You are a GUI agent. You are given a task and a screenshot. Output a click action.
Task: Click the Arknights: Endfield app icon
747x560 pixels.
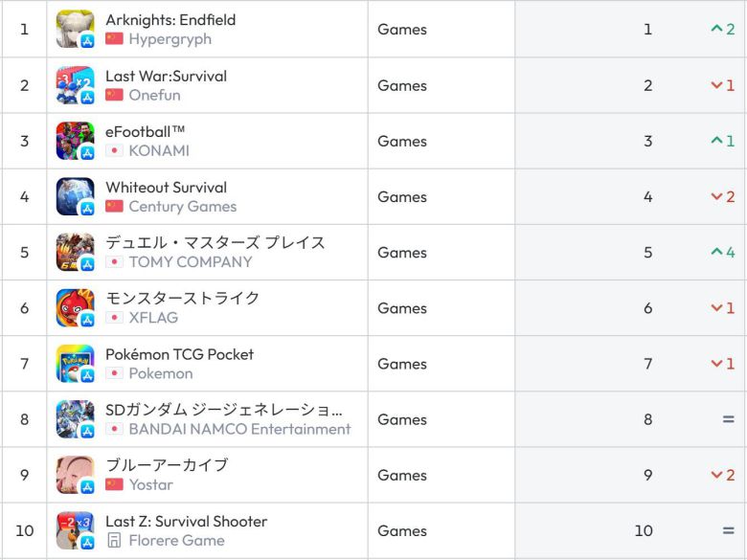point(75,29)
